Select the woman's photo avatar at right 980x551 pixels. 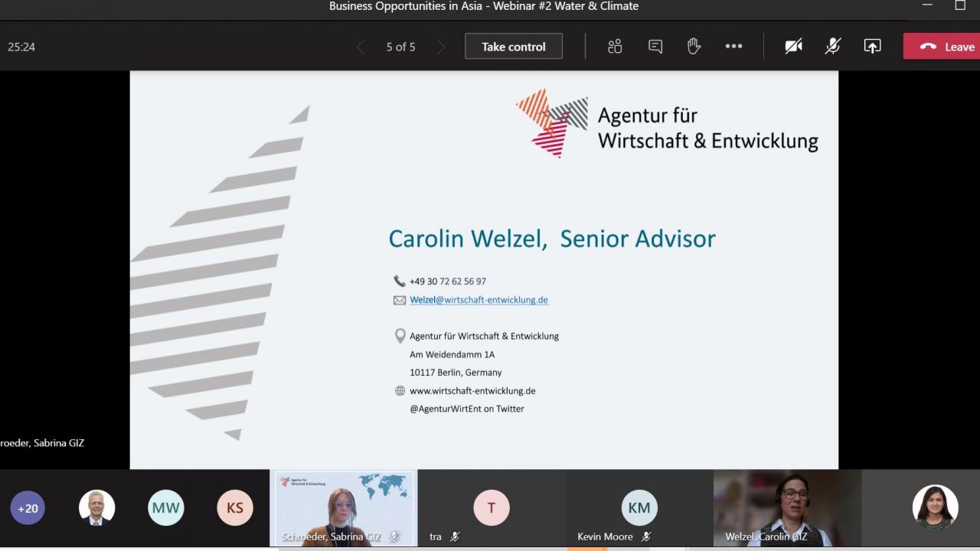[936, 507]
